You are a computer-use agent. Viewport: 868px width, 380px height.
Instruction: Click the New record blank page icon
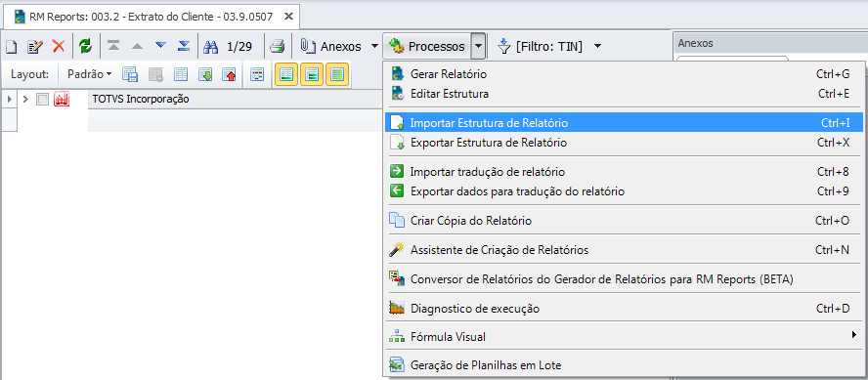coord(11,47)
